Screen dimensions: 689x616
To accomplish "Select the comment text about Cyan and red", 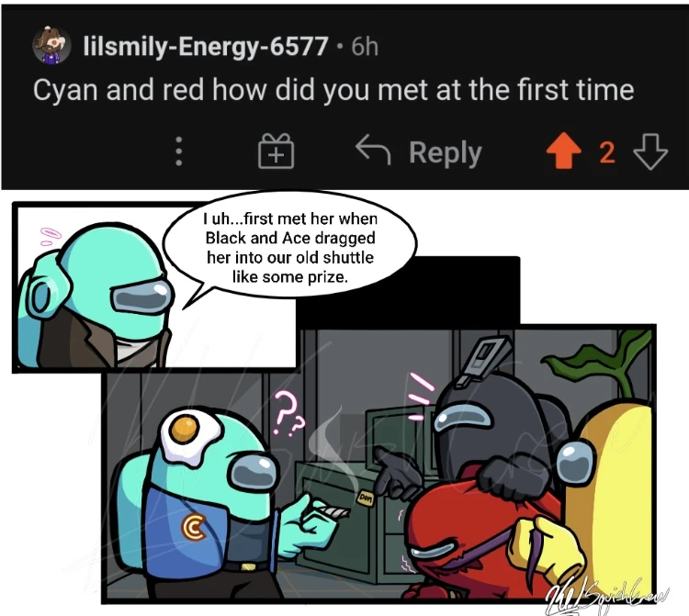I will tap(333, 90).
